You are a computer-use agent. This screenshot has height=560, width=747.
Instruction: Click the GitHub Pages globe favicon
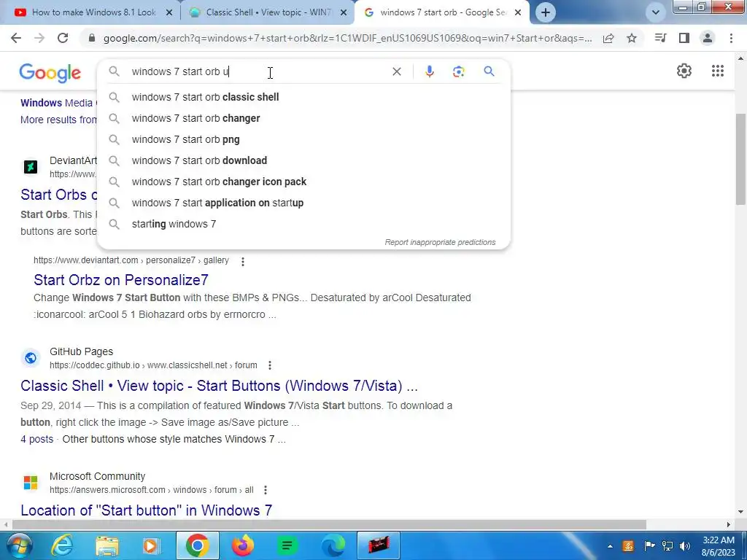pos(31,357)
